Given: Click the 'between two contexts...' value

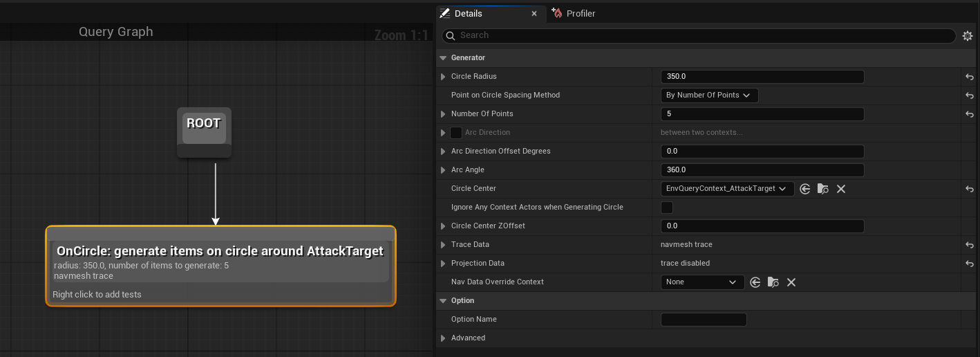Looking at the screenshot, I should coord(701,133).
